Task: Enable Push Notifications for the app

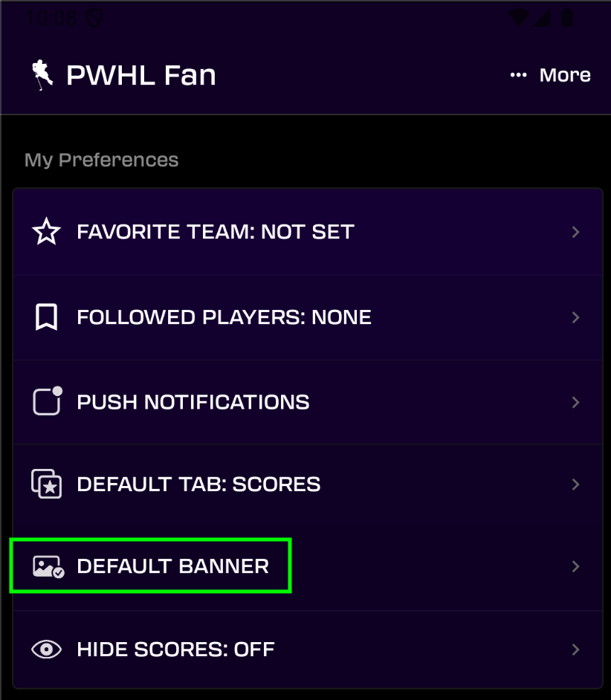Action: click(307, 402)
